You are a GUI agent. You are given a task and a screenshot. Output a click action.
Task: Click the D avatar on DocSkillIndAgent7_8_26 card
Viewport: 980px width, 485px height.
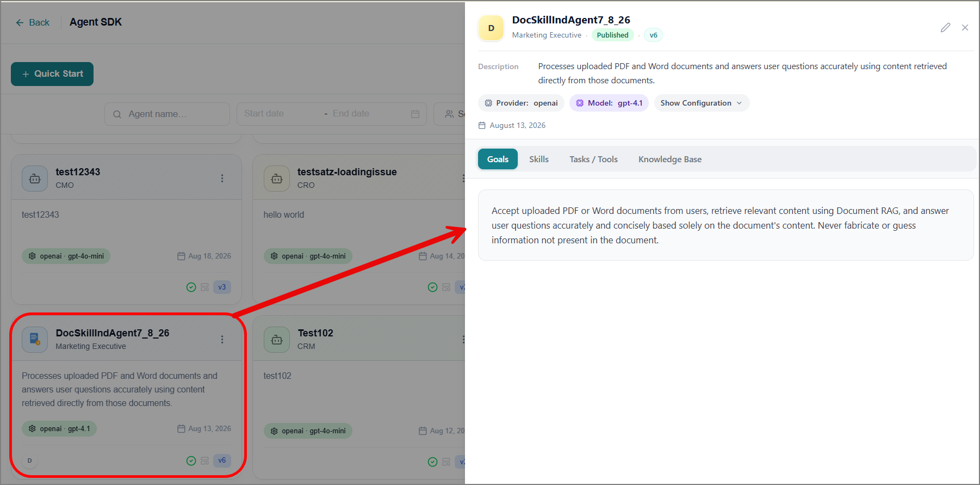(x=29, y=461)
